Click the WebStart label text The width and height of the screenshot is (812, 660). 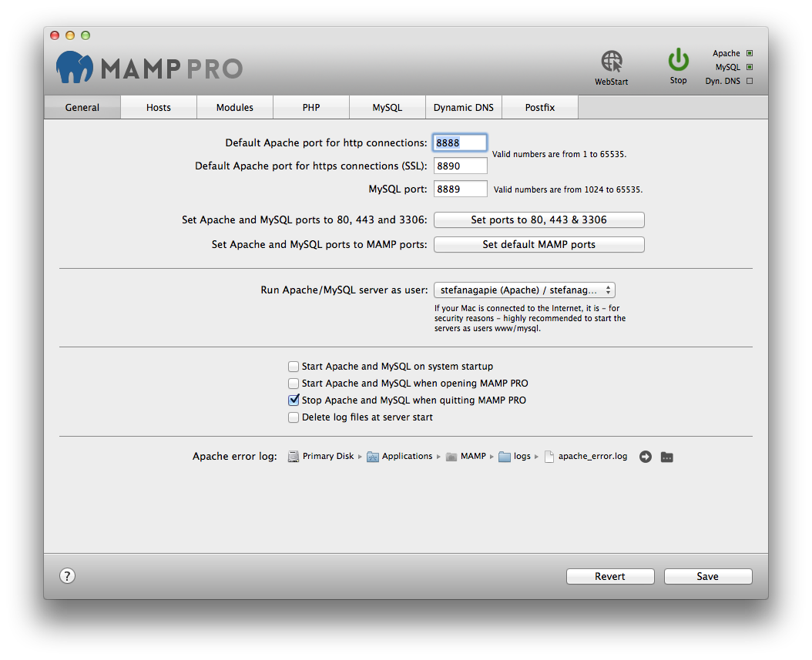click(x=612, y=82)
